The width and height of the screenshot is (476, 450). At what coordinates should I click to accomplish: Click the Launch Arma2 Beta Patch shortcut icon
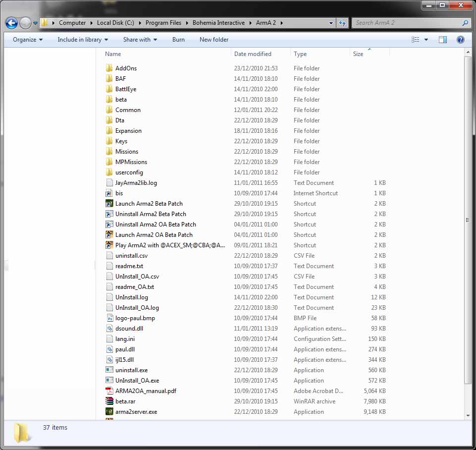click(x=109, y=204)
